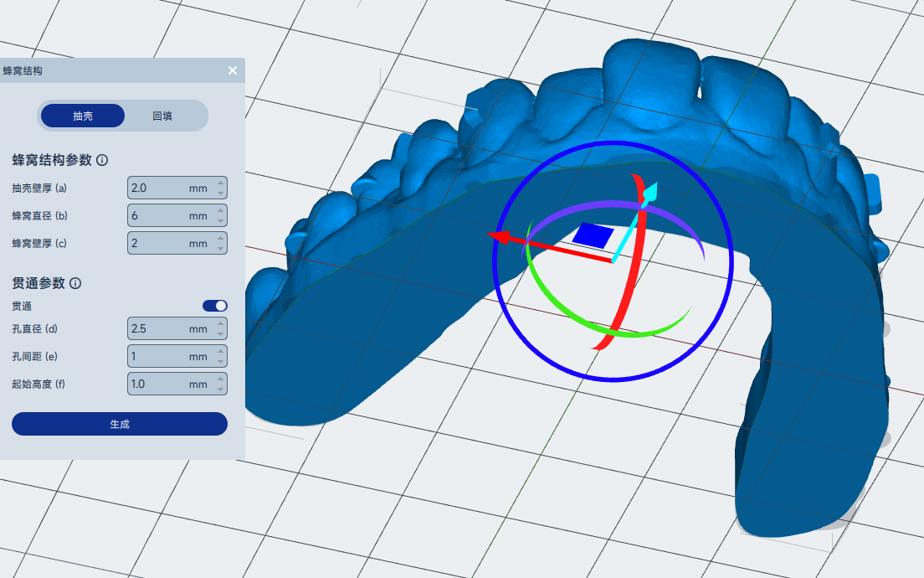Increase 孔间距 (e) with up arrow

[x=220, y=352]
